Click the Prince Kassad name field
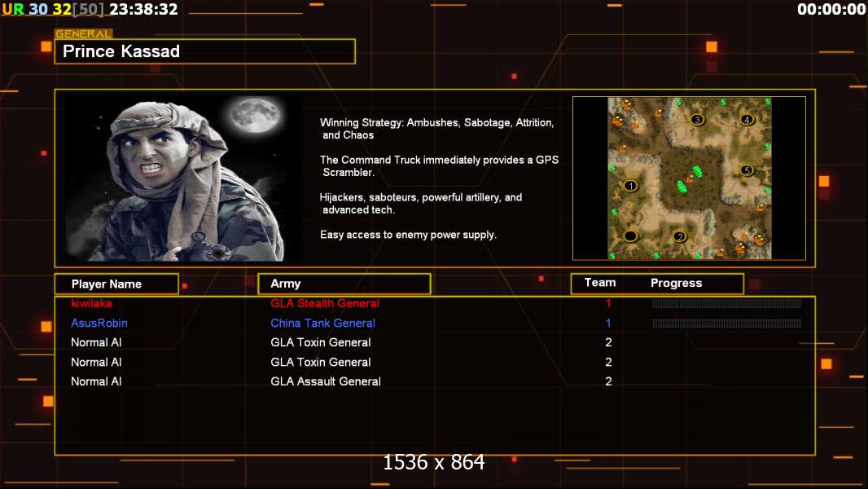 205,51
